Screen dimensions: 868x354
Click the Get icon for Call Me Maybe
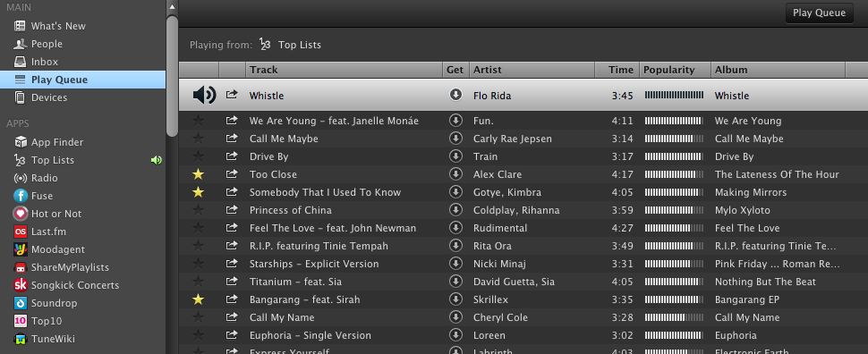pos(455,139)
